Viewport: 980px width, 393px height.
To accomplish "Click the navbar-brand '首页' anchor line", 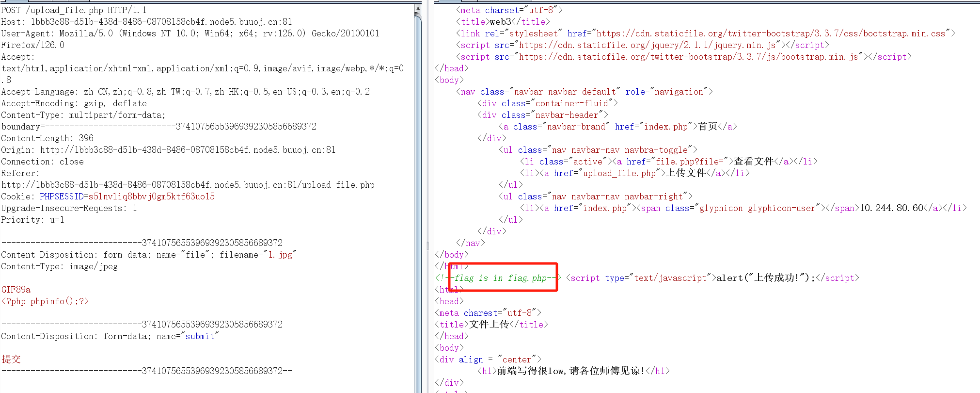I will click(618, 127).
